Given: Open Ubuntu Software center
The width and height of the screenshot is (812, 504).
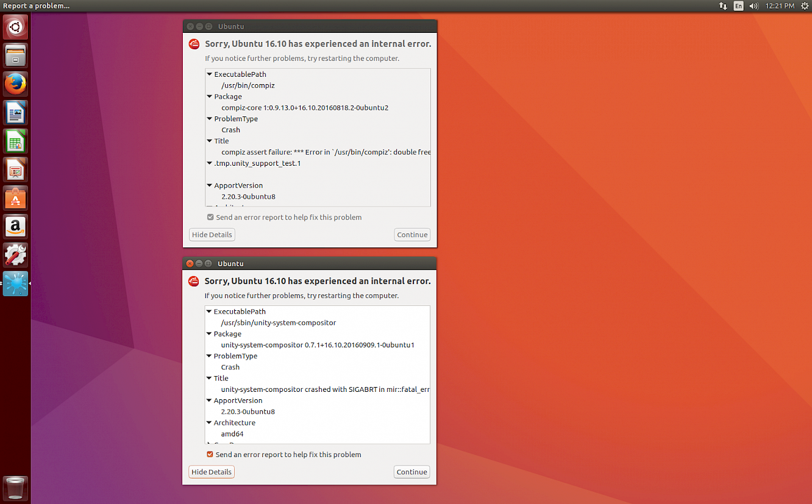Looking at the screenshot, I should [x=15, y=198].
